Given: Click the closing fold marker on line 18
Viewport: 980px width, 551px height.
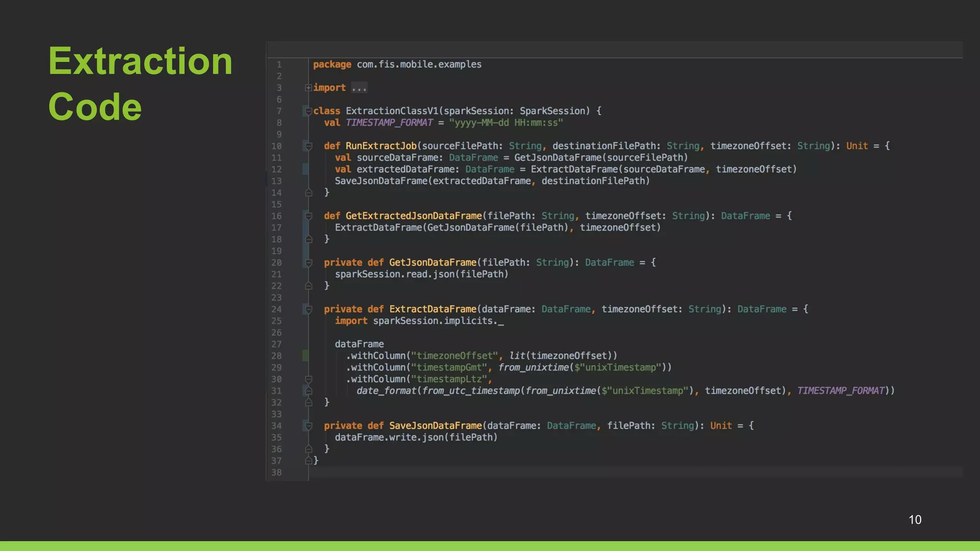Looking at the screenshot, I should tap(309, 239).
